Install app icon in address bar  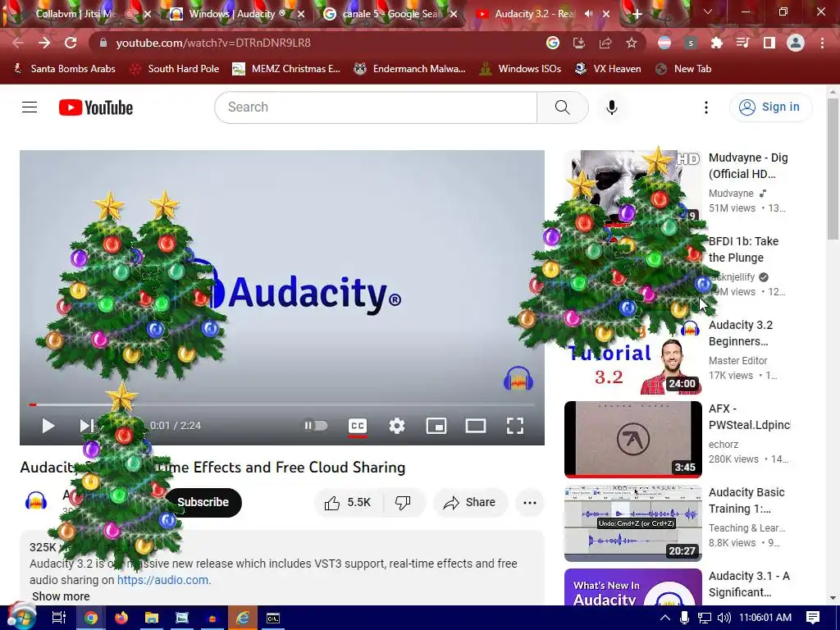[x=579, y=43]
